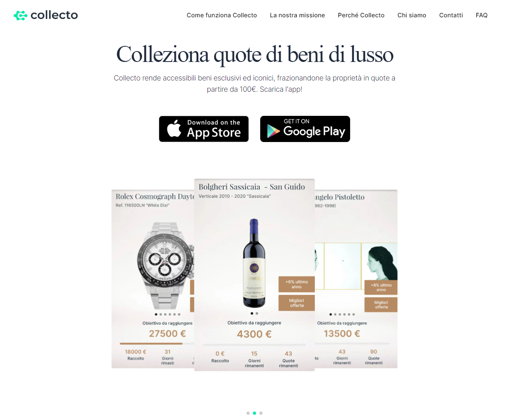The height and width of the screenshot is (420, 507).
Task: Open the FAQ page
Action: point(481,15)
